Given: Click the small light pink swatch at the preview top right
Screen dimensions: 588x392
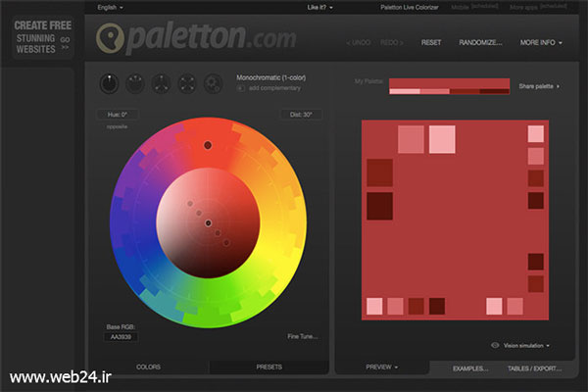Looking at the screenshot, I should (536, 134).
